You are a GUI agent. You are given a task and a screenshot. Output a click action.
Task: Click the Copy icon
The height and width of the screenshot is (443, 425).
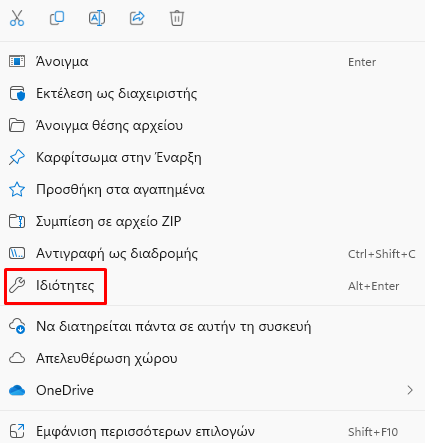pyautogui.click(x=57, y=18)
